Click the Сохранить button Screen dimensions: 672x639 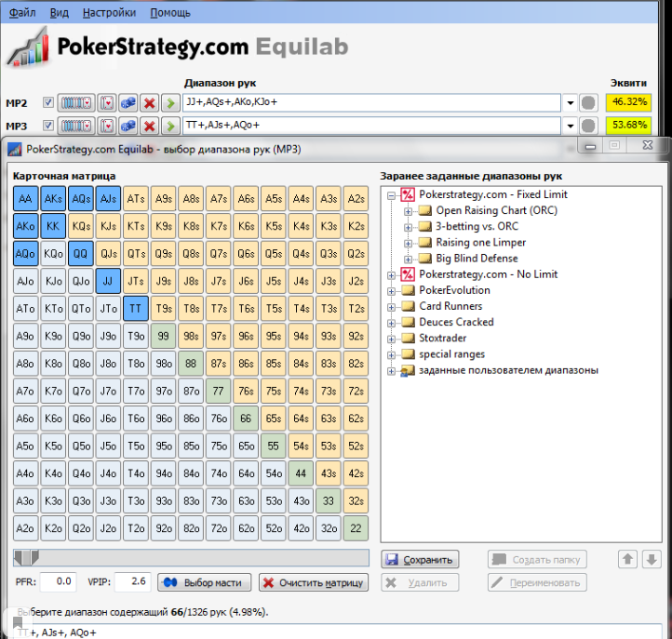[x=420, y=559]
